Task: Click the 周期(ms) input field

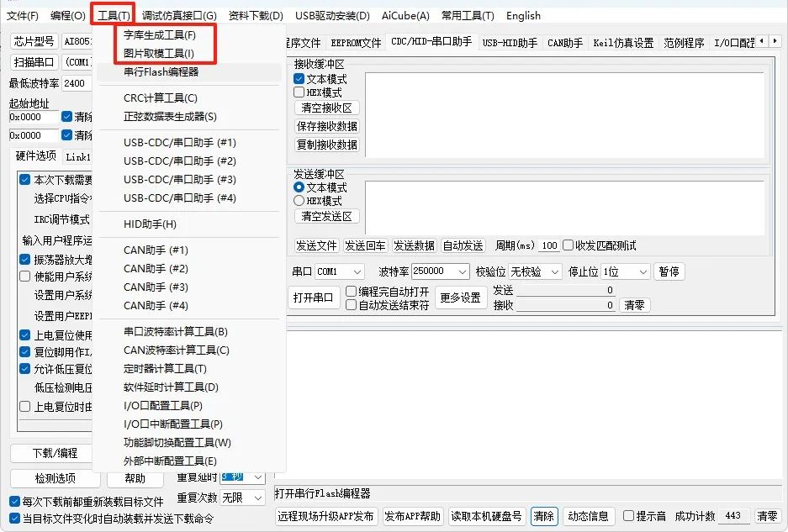Action: pos(551,245)
